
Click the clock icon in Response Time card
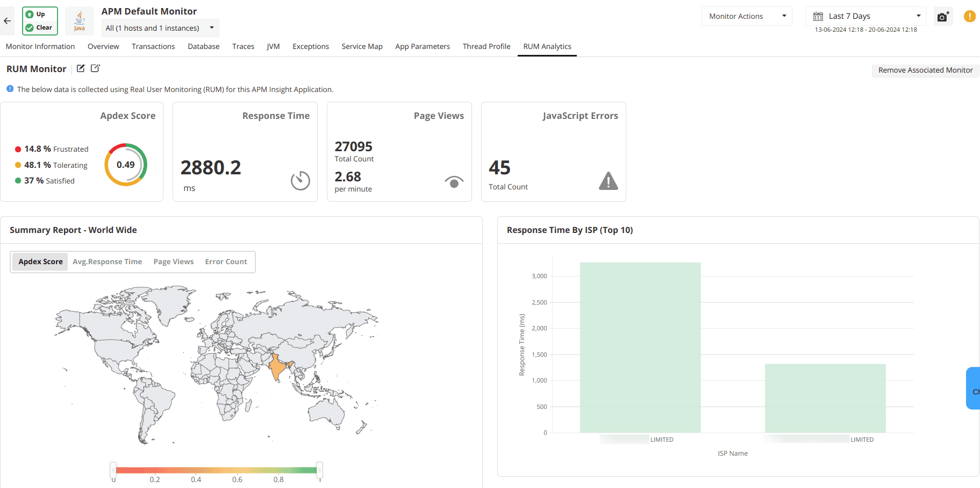click(x=300, y=181)
